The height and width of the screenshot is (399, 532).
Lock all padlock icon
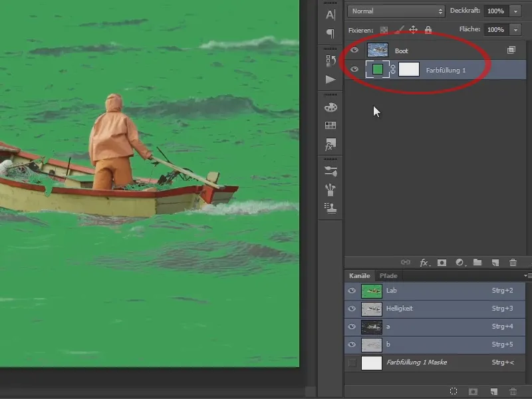pos(428,29)
